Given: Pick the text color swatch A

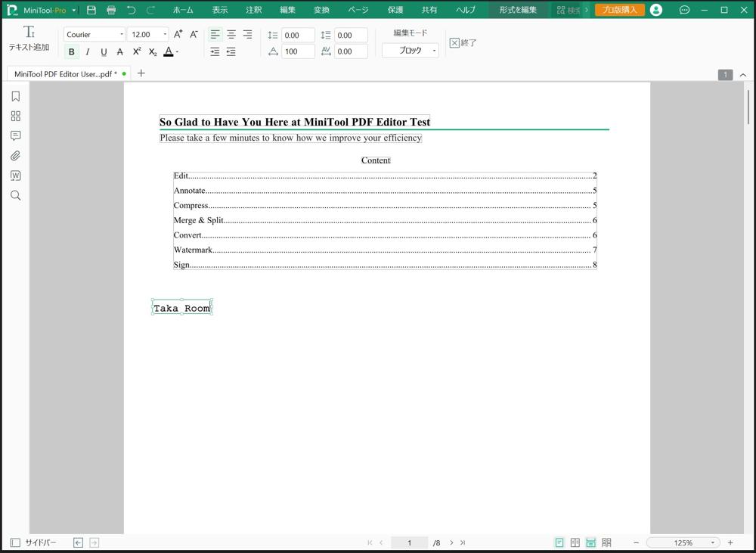Looking at the screenshot, I should (x=169, y=51).
